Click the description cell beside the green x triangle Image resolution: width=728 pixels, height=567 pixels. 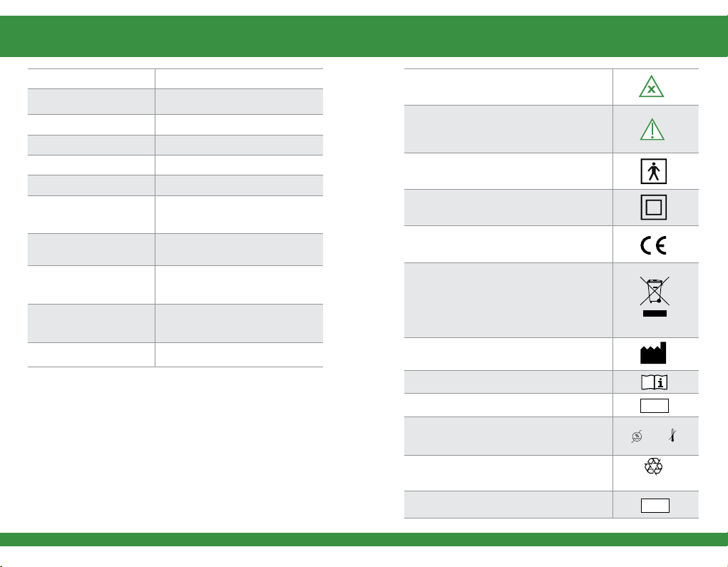click(x=508, y=87)
